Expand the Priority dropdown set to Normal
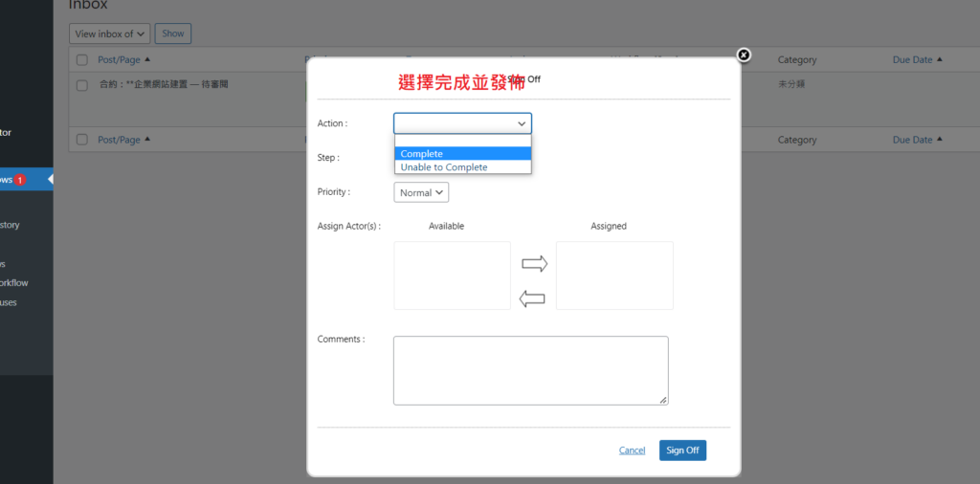The image size is (980, 484). (421, 192)
